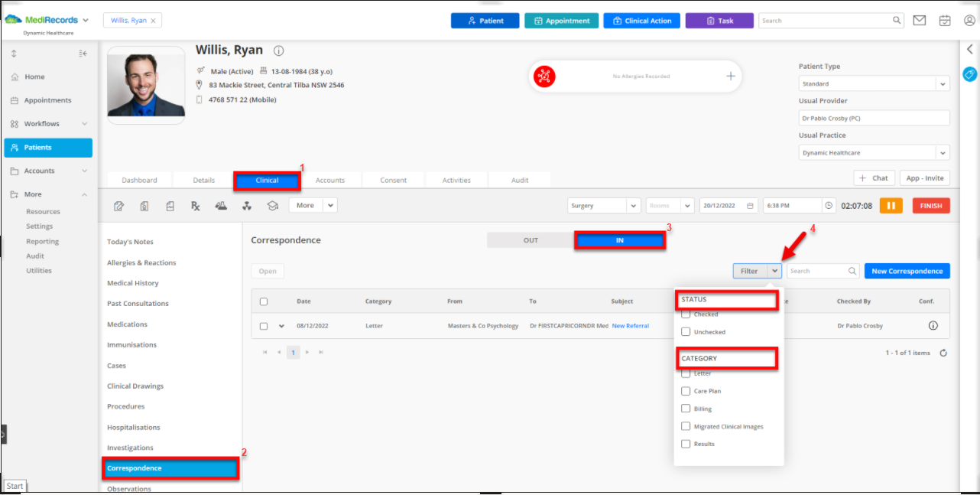Open the Surgery location dropdown
Screen dimensions: 980x495
pos(604,206)
